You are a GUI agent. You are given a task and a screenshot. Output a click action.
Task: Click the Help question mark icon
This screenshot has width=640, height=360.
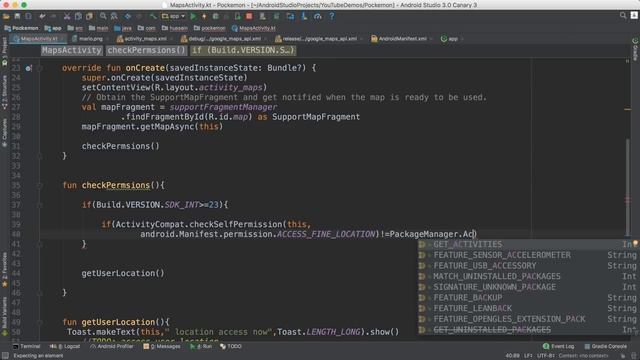[x=331, y=16]
